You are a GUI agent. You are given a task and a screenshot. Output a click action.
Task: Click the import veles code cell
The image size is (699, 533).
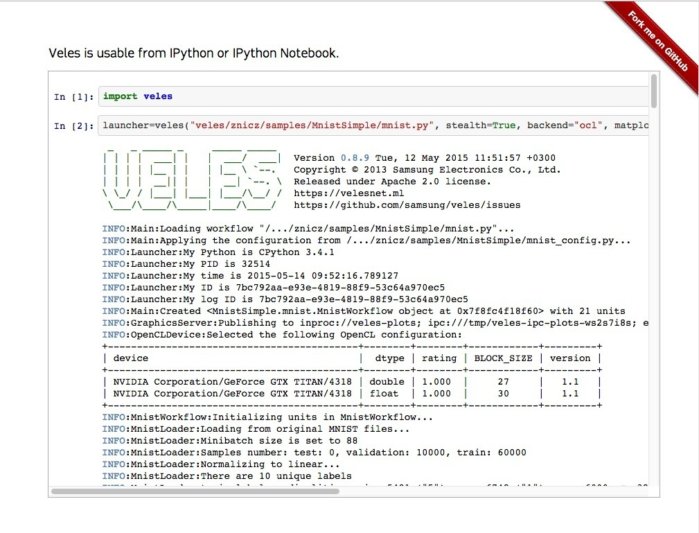click(x=370, y=96)
